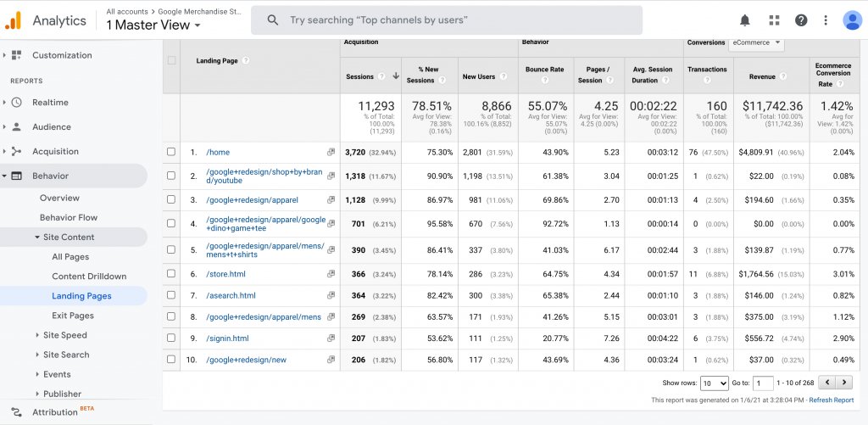Click the Behavior window icon
This screenshot has height=425, width=868.
tap(17, 176)
